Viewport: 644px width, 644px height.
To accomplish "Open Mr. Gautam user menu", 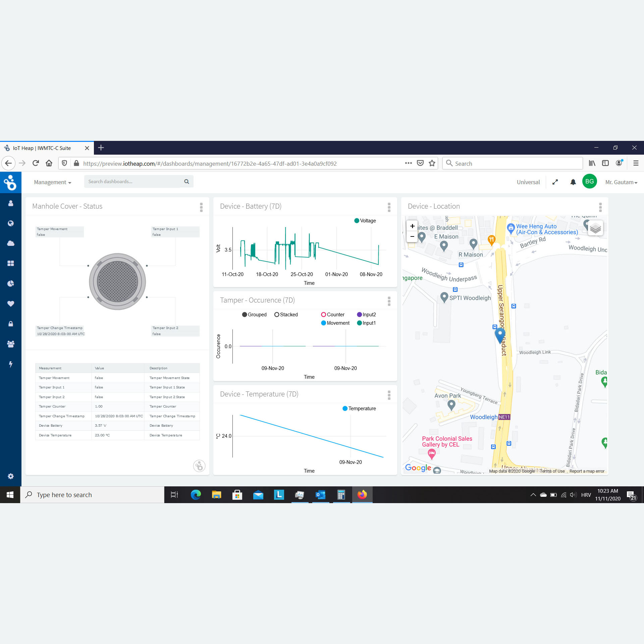I will tap(621, 182).
